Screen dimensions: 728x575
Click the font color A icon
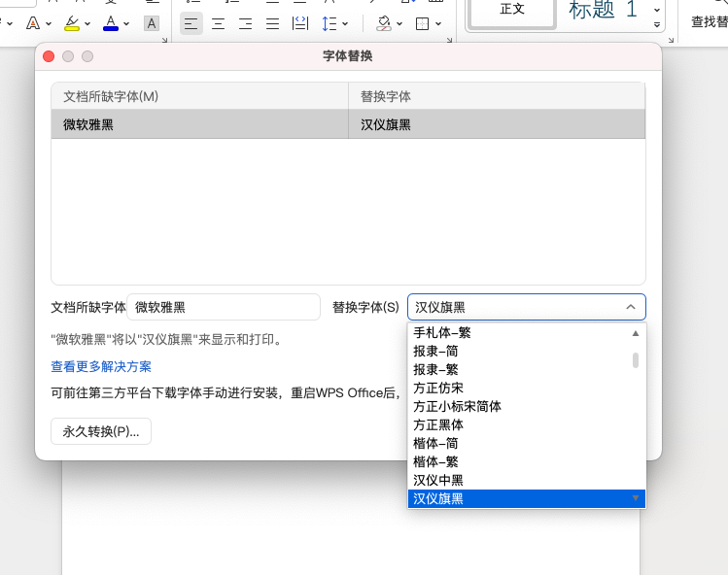110,22
